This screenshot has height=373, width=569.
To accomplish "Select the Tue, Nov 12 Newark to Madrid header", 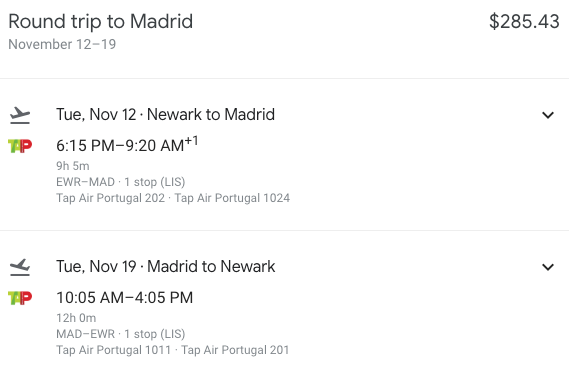I will [x=165, y=115].
